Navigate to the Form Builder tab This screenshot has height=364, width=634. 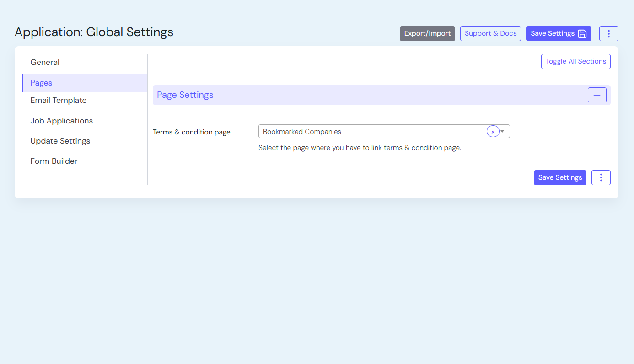54,161
